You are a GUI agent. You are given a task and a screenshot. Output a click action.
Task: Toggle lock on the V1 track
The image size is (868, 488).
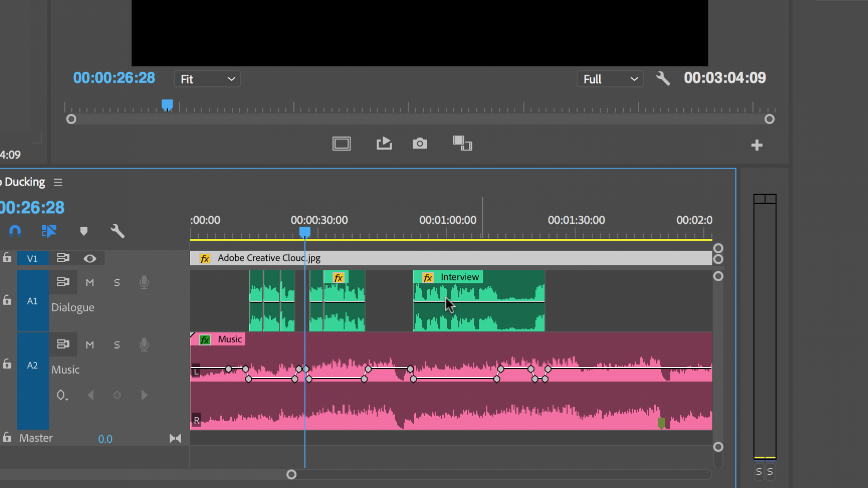[7, 258]
